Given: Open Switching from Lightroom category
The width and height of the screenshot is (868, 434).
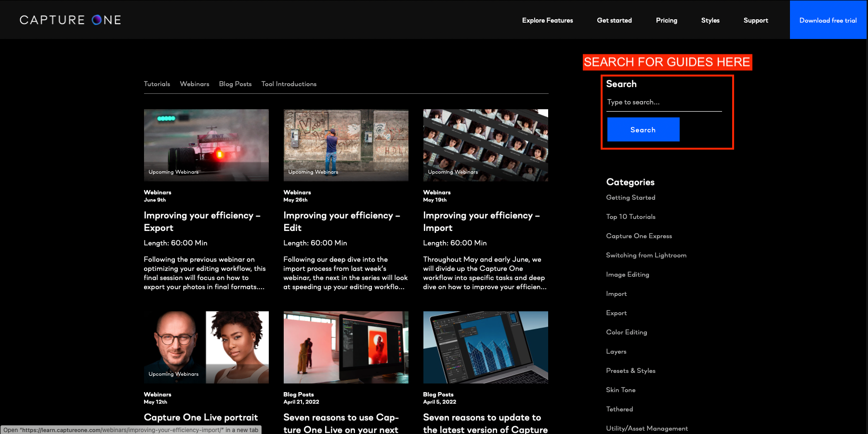Looking at the screenshot, I should click(646, 255).
